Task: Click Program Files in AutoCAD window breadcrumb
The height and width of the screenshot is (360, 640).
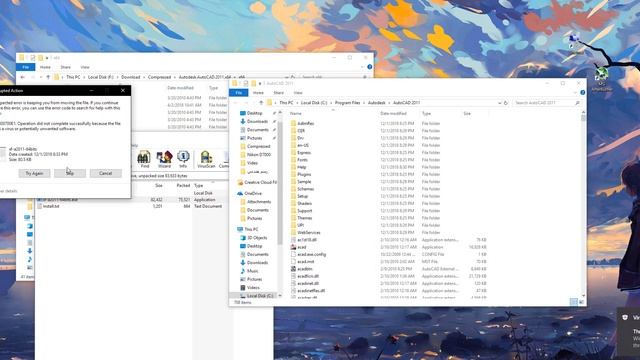Action: pos(347,103)
